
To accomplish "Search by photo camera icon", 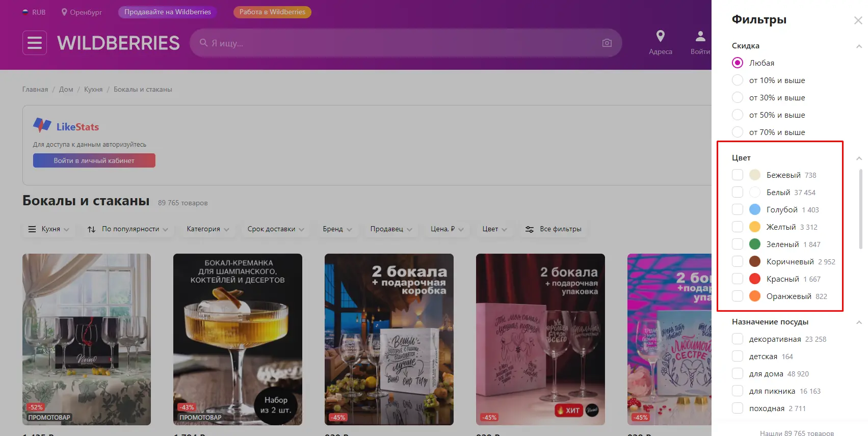I will (x=607, y=43).
